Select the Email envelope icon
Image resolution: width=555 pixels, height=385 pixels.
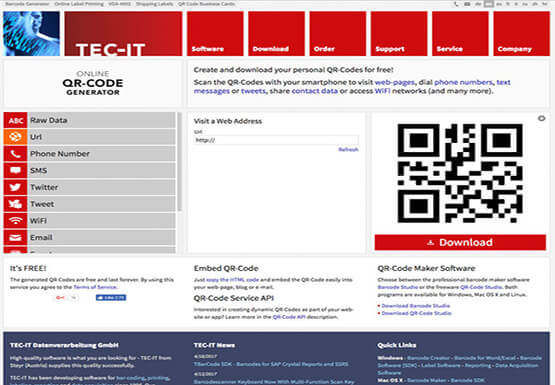tap(16, 237)
